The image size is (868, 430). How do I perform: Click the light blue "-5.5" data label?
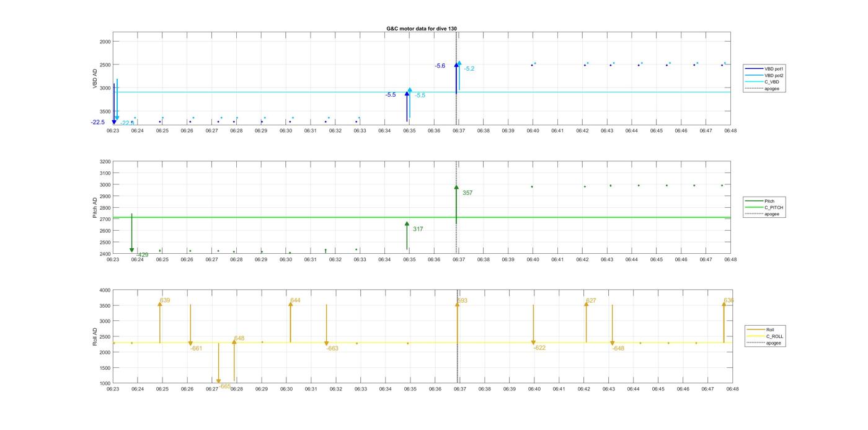pos(420,96)
